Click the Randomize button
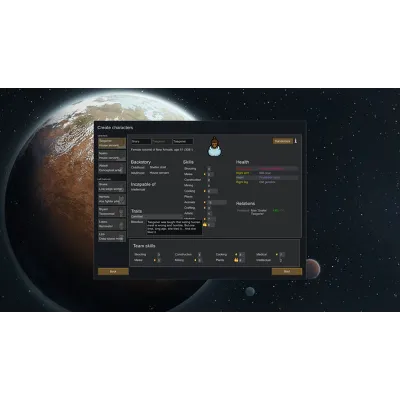The height and width of the screenshot is (400, 400). click(x=283, y=141)
